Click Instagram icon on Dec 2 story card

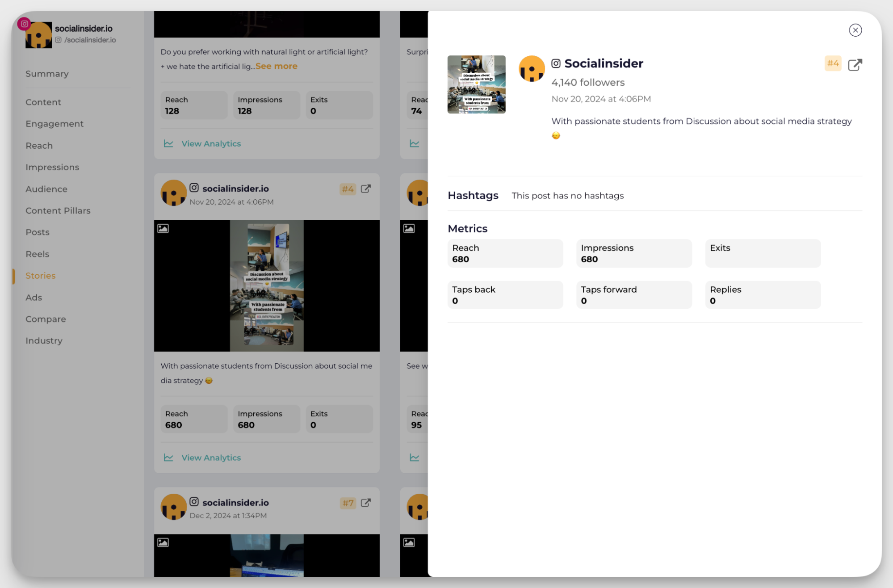(194, 502)
